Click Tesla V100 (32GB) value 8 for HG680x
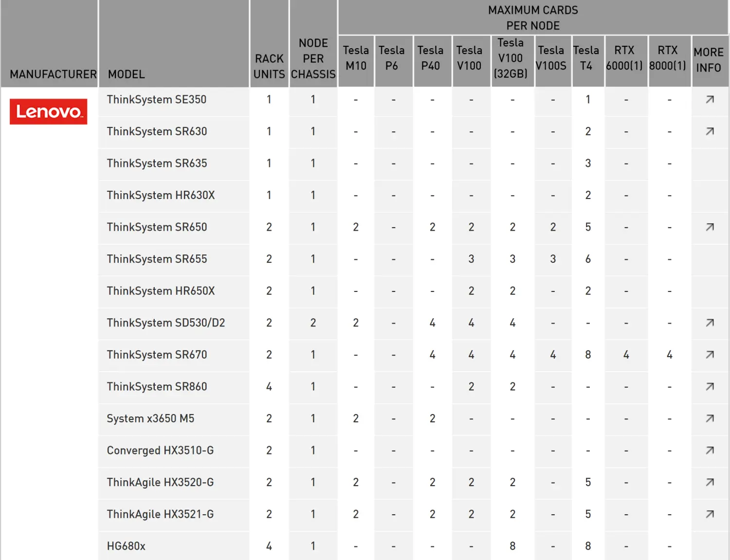Image resolution: width=730 pixels, height=560 pixels. tap(512, 546)
